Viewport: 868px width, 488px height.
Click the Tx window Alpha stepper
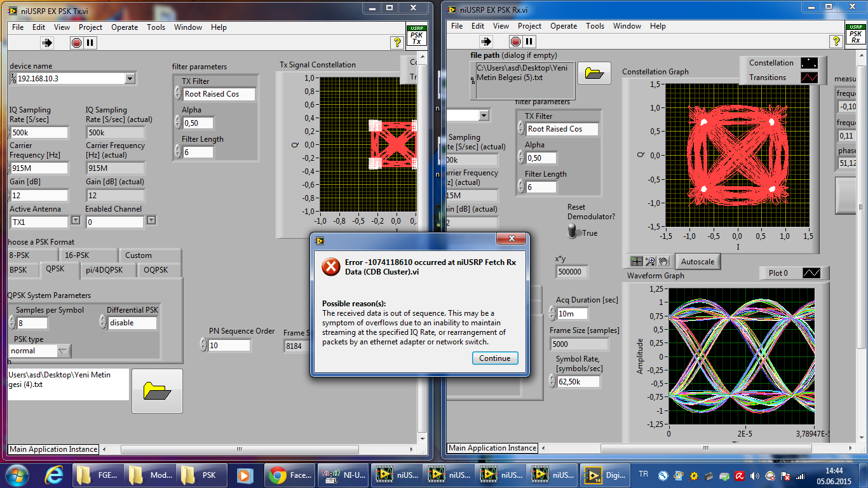[x=178, y=122]
